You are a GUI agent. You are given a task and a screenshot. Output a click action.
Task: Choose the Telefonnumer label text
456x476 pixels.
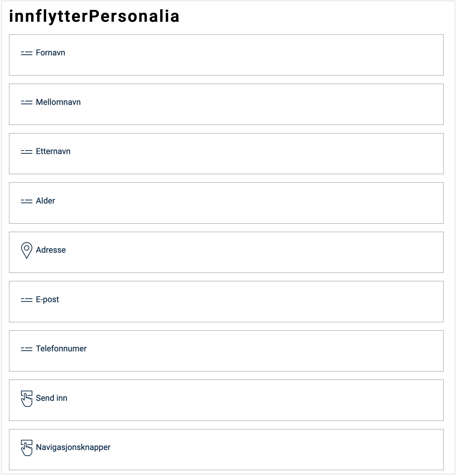click(x=61, y=349)
